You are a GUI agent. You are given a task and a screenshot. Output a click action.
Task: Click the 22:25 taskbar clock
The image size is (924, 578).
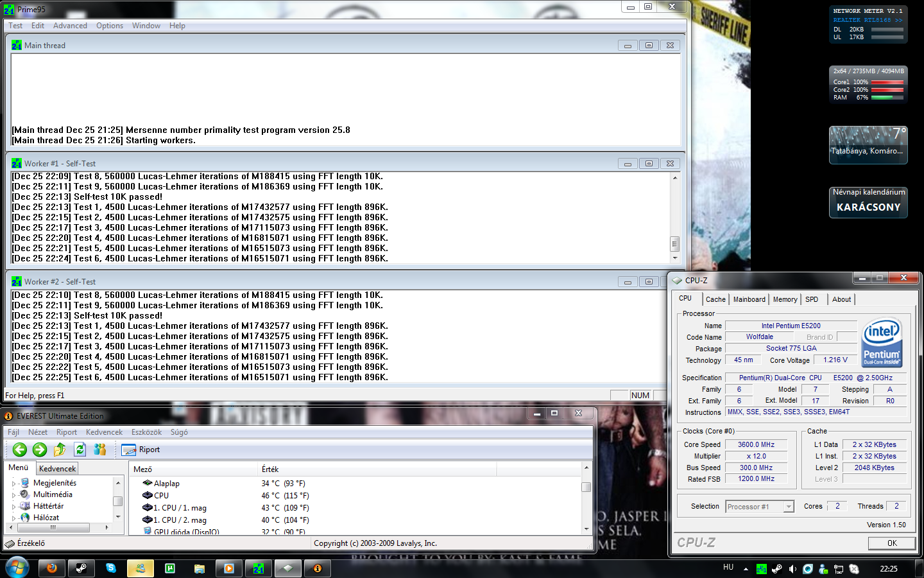coord(889,569)
